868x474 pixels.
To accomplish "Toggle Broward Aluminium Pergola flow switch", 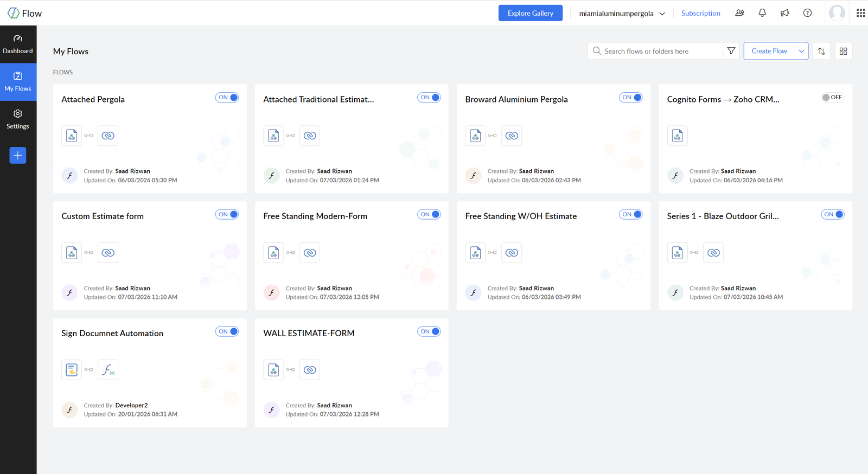I will coord(630,98).
